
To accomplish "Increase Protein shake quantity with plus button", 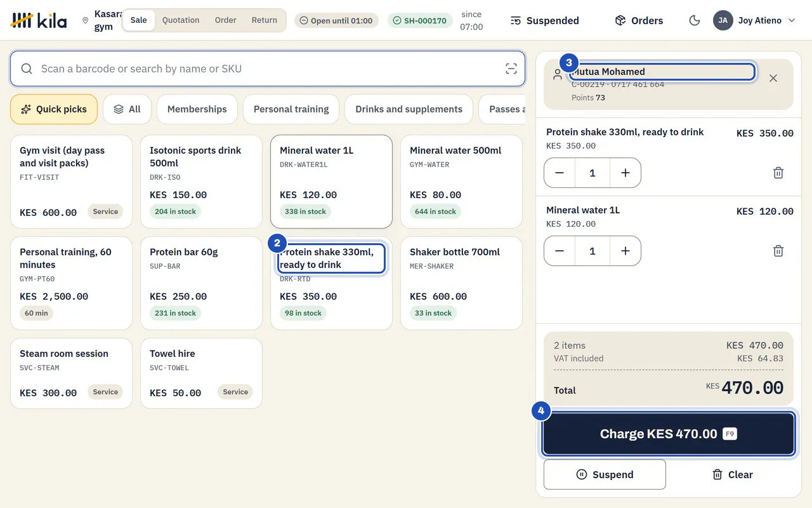I will [625, 173].
